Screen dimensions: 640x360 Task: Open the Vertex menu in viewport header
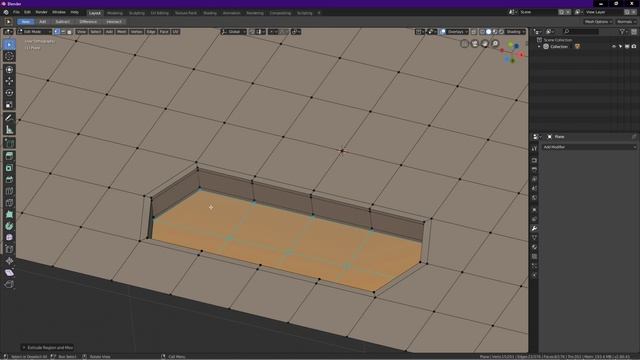coord(136,31)
